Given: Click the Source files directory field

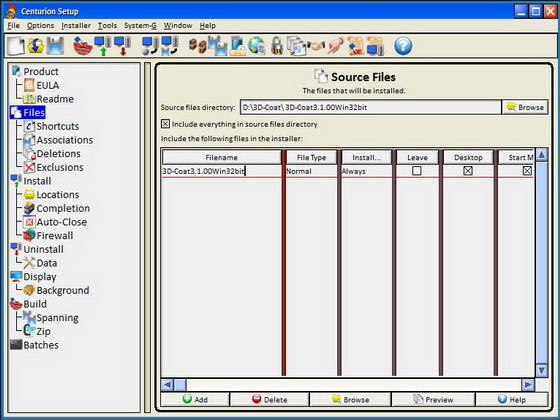Looking at the screenshot, I should click(370, 107).
